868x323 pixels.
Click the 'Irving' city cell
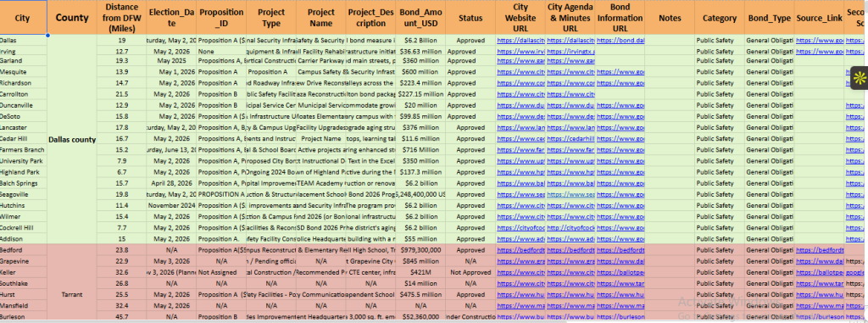24,52
